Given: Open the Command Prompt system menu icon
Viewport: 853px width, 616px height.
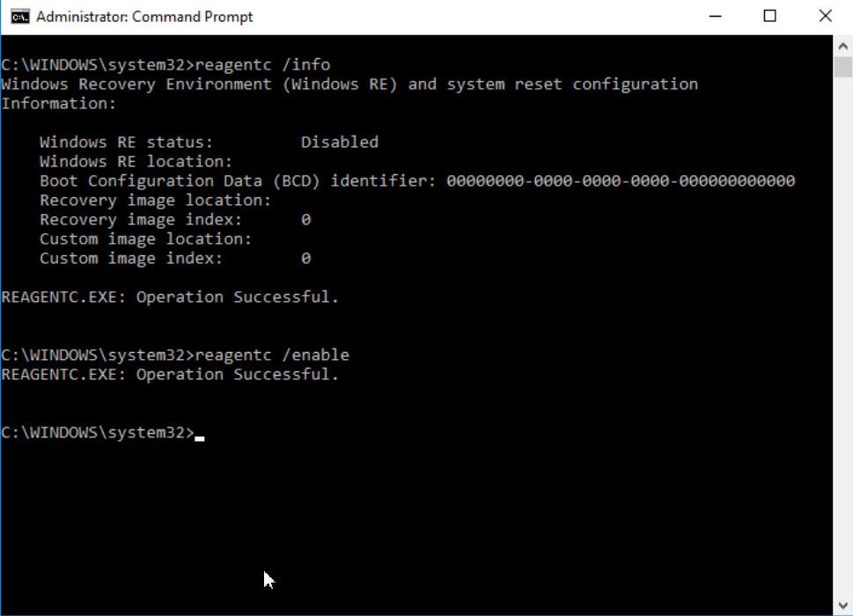Looking at the screenshot, I should point(18,16).
